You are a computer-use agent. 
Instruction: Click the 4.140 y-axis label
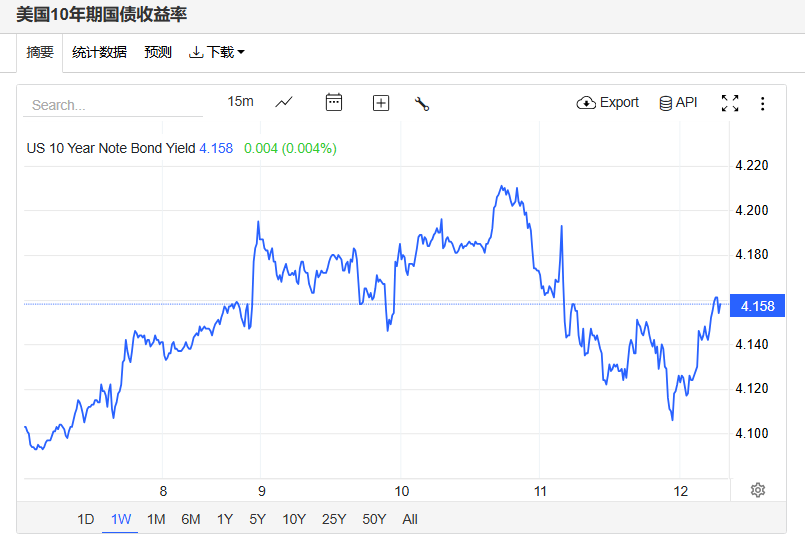(752, 344)
